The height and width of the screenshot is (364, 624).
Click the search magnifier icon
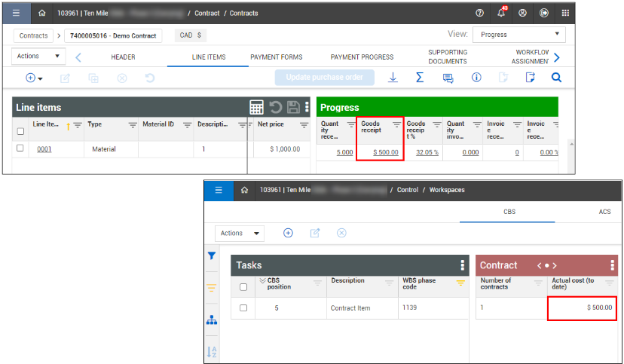pyautogui.click(x=556, y=78)
